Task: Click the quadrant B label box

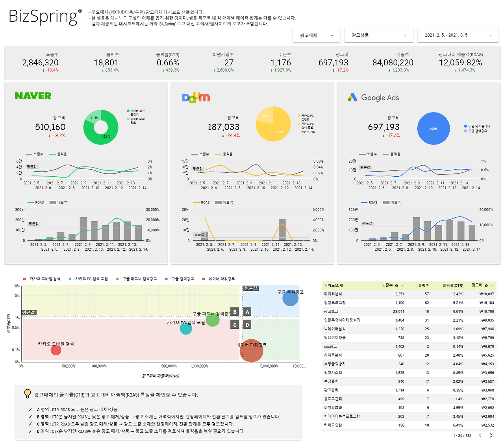Action: click(235, 312)
